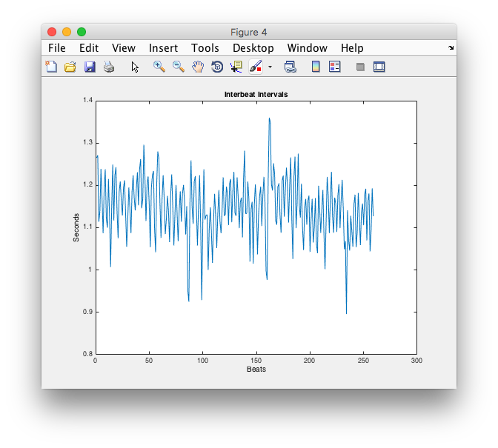Select the Pan hand tool
Screen dimensions: 498x448
pos(198,67)
